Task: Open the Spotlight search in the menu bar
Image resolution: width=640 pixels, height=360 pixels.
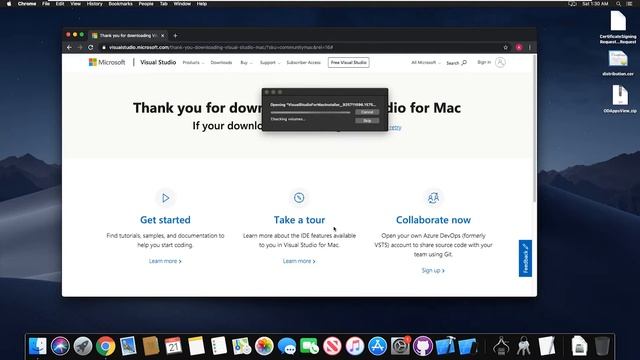Action: [x=619, y=4]
